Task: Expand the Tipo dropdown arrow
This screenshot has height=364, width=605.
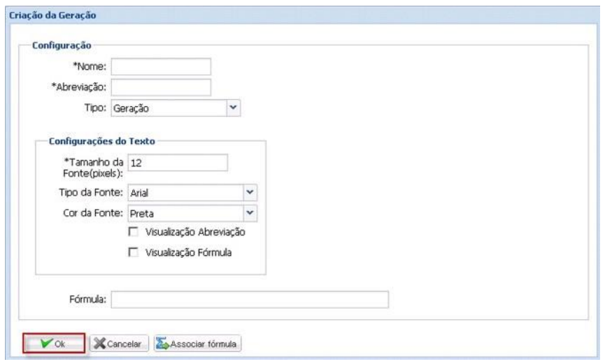Action: coord(234,108)
